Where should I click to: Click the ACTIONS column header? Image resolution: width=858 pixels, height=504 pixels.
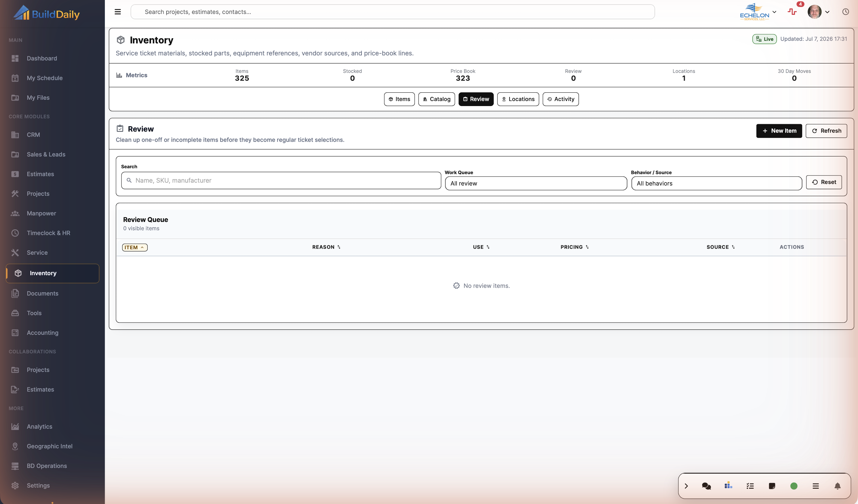click(x=792, y=247)
